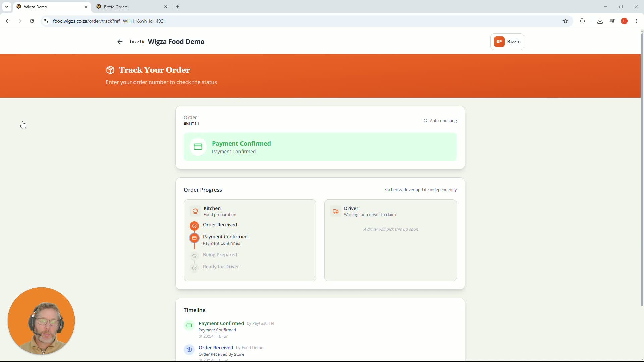Open a new browser tab
This screenshot has width=644, height=362.
(178, 7)
